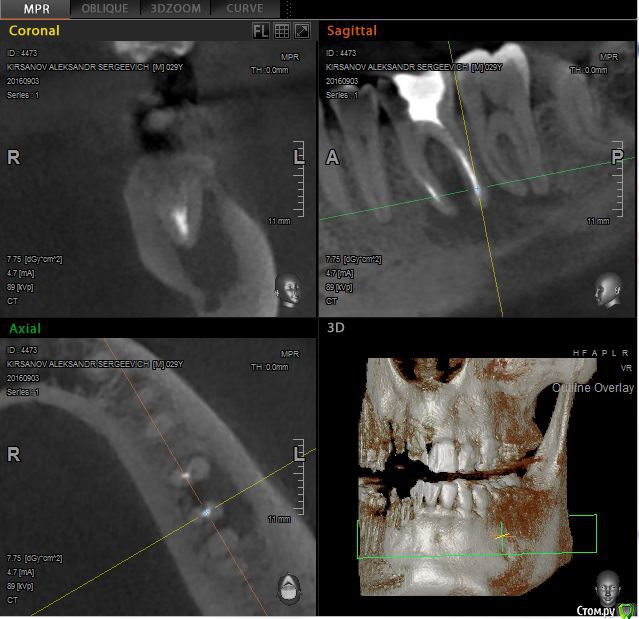Click the grid layout icon in Coronal header
639x619 pixels.
point(282,31)
